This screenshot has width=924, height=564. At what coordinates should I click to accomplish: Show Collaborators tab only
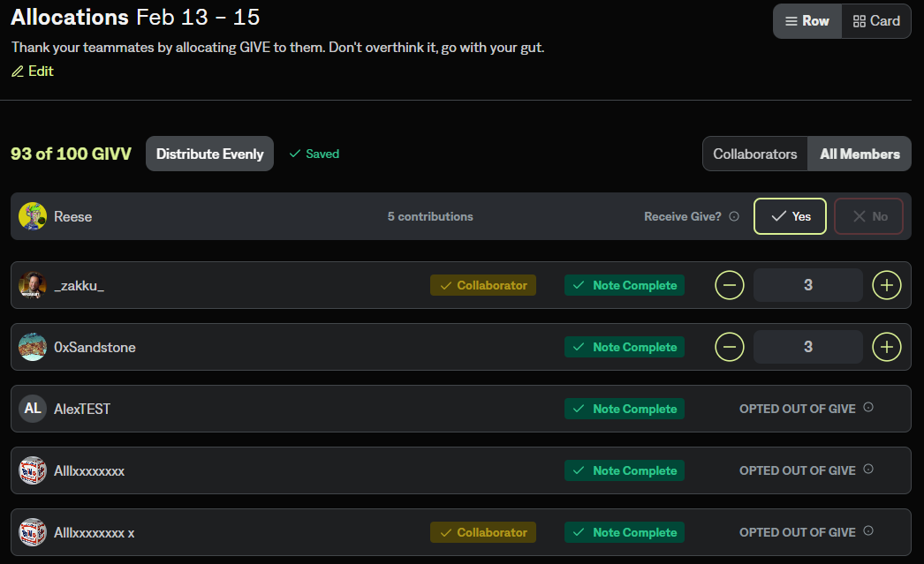755,154
